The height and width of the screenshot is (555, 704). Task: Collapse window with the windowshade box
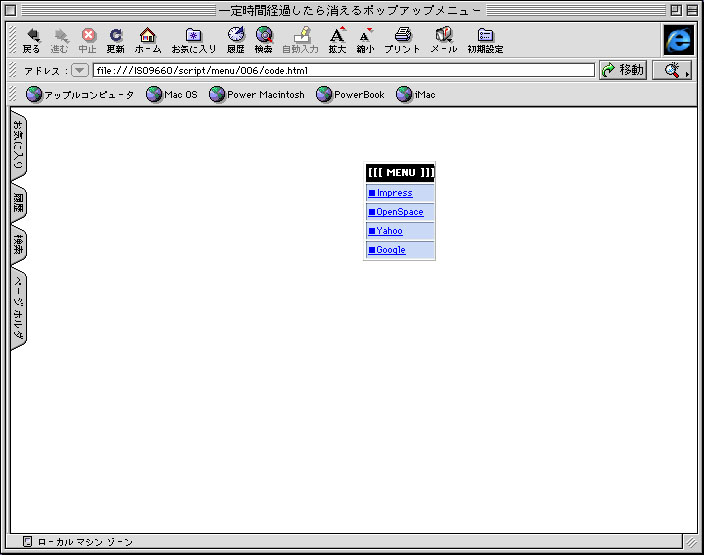(692, 10)
